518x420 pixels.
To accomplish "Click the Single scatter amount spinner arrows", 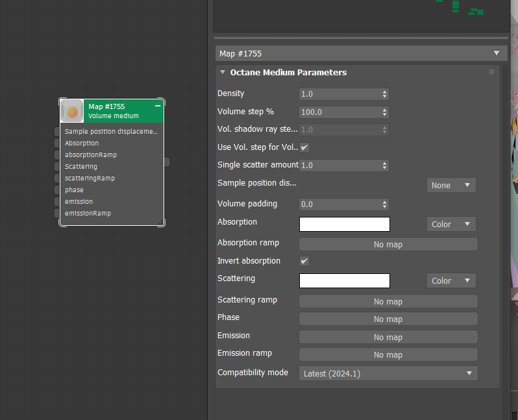I will pos(384,166).
